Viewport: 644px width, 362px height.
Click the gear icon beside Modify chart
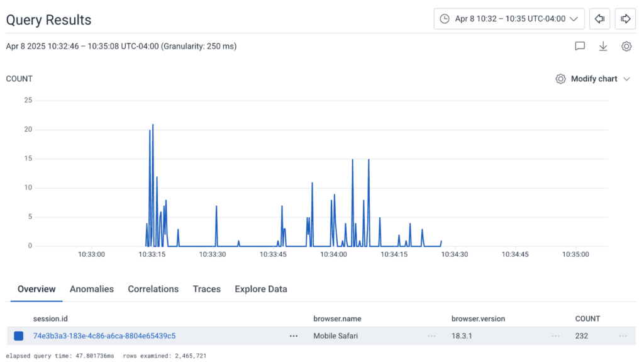[560, 79]
